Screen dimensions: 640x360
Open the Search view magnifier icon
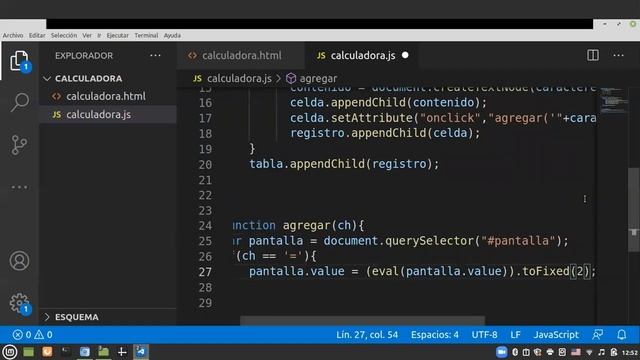(19, 102)
